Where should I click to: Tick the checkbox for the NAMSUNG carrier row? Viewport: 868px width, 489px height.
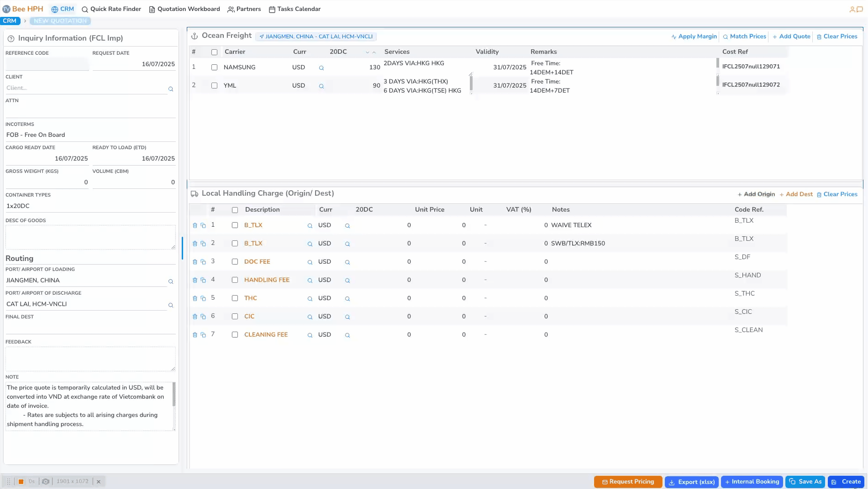(214, 68)
